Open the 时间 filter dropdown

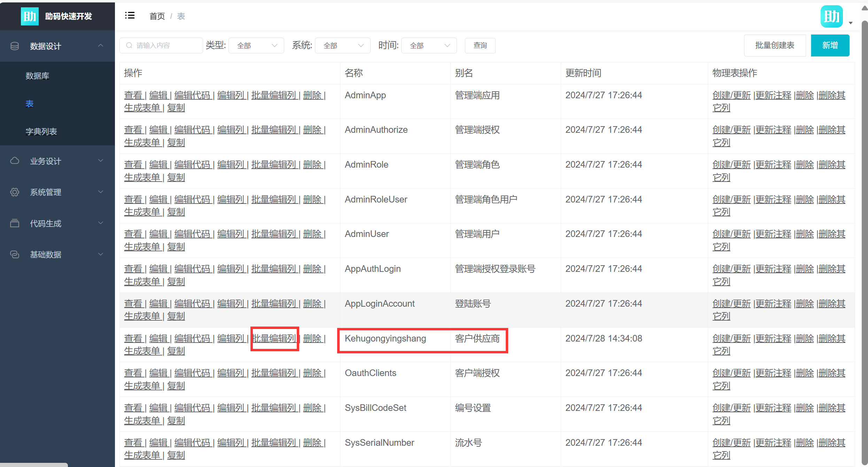point(429,46)
